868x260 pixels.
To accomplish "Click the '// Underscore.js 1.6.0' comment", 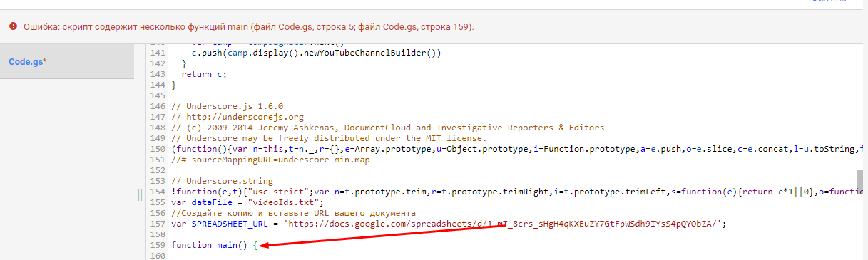I will 228,106.
